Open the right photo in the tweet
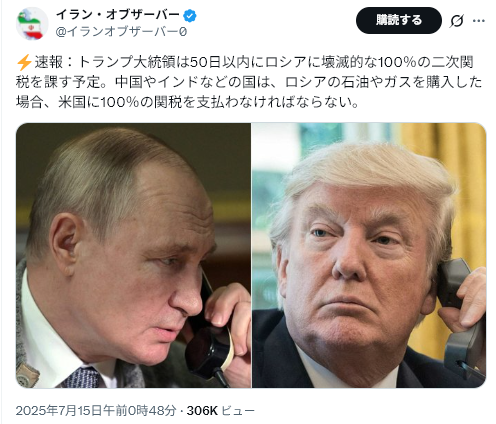The height and width of the screenshot is (424, 496). pyautogui.click(x=369, y=255)
